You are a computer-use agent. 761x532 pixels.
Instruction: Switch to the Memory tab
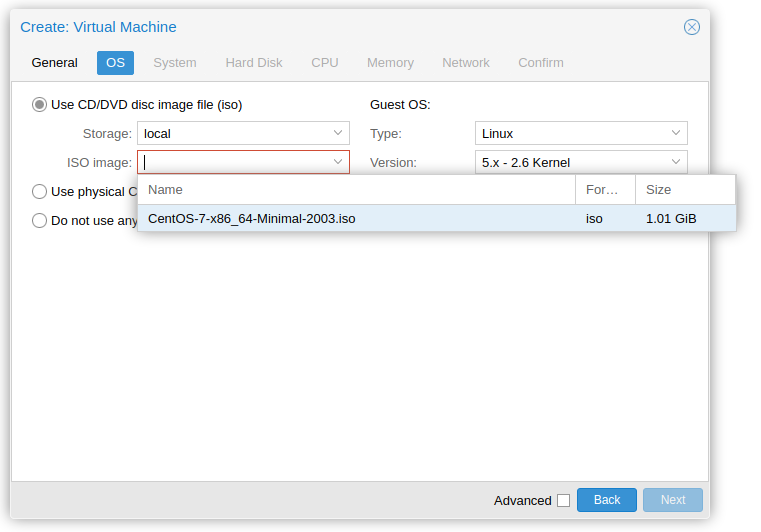390,63
